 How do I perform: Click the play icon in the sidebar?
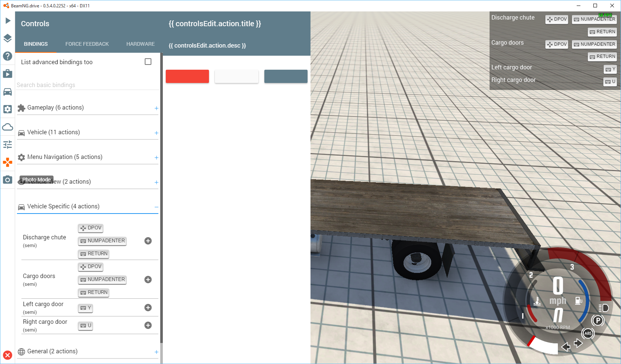[8, 21]
